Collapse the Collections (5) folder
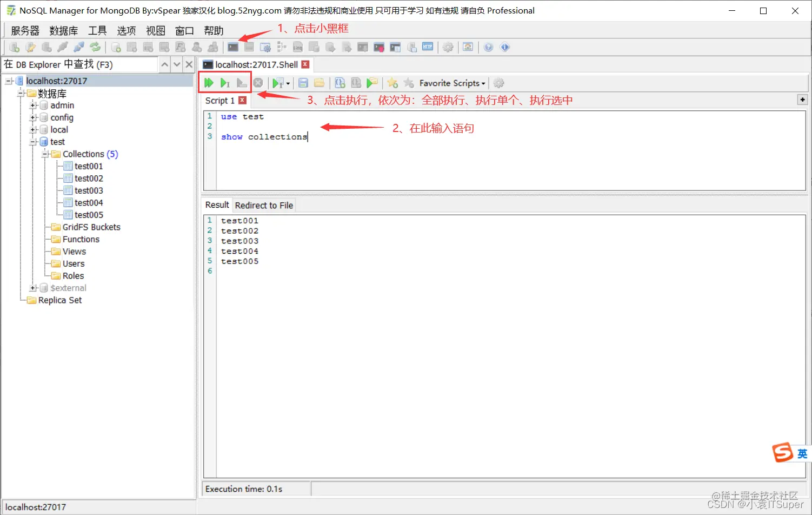Viewport: 812px width, 515px height. tap(45, 154)
